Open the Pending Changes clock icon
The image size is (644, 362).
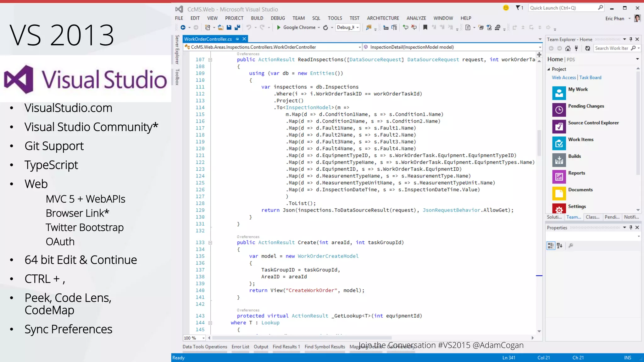point(559,110)
